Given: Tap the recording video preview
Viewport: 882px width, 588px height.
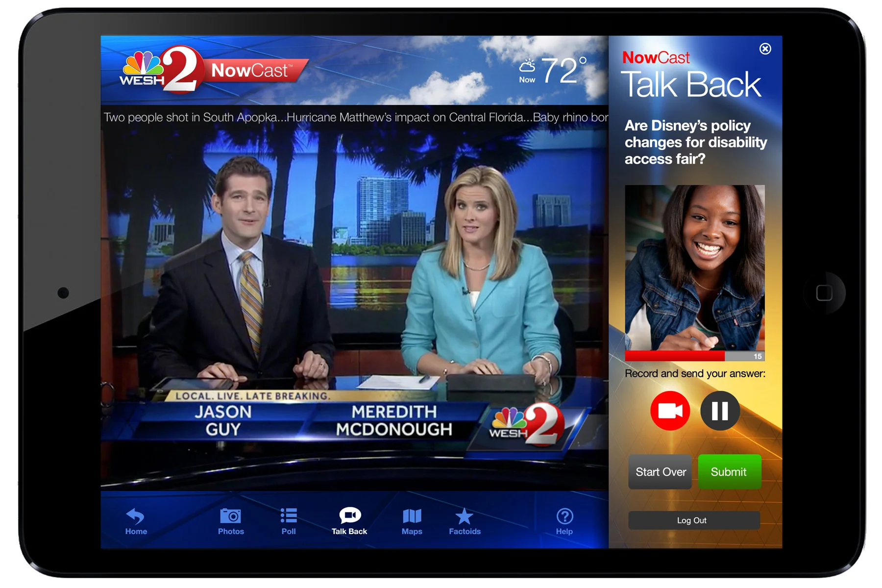Looking at the screenshot, I should (695, 268).
